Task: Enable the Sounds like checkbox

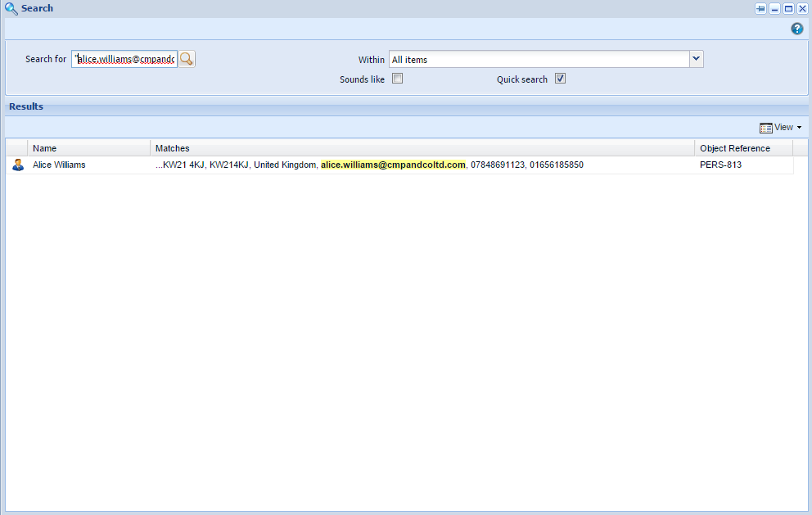Action: pos(397,79)
